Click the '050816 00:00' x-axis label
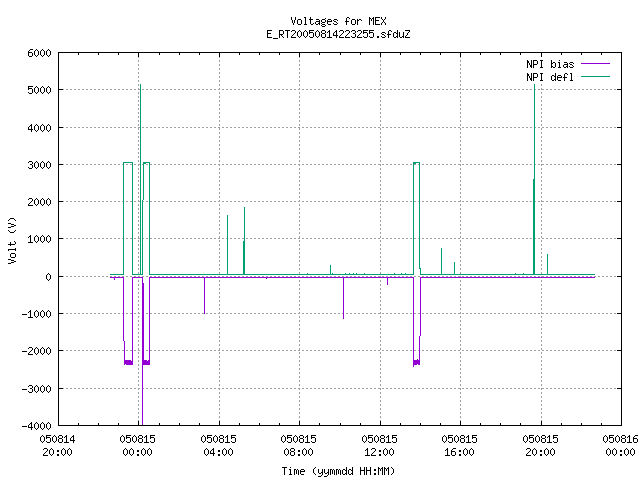This screenshot has width=640, height=480. coord(620,445)
